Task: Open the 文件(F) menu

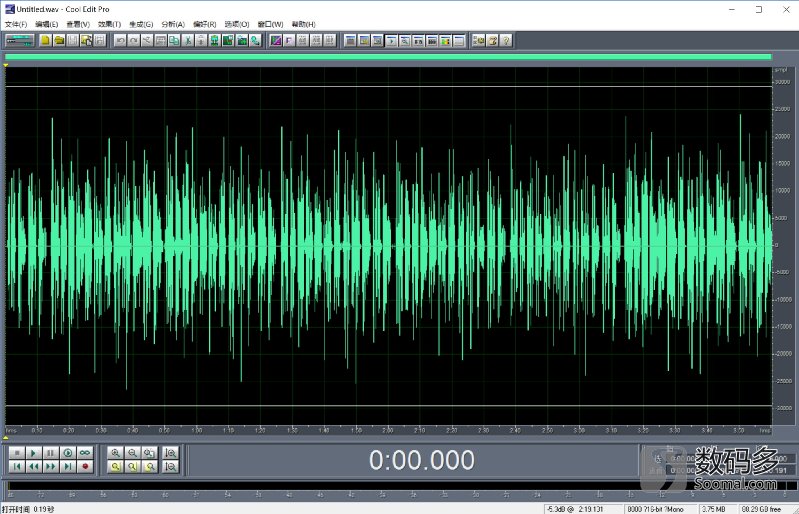Action: click(16, 24)
